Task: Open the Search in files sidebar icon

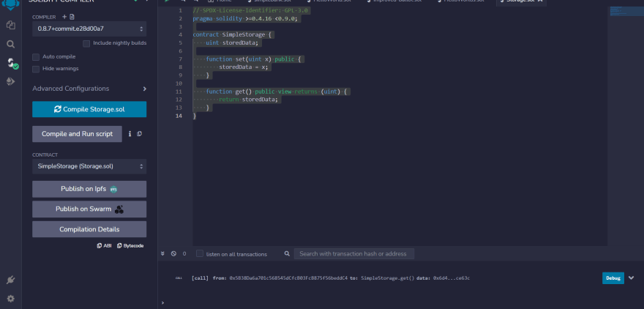Action: coord(11,45)
